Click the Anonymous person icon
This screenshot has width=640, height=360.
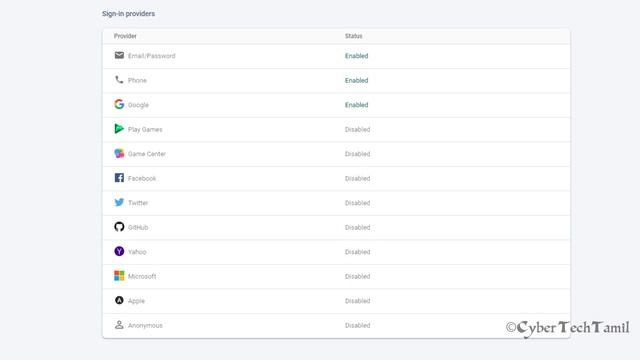[119, 324]
